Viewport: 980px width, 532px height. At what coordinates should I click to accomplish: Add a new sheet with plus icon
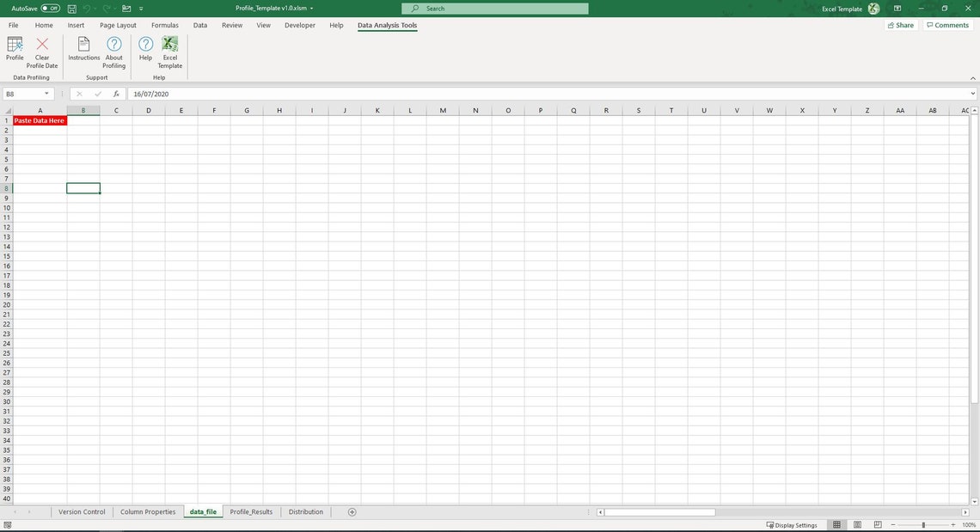pyautogui.click(x=352, y=512)
